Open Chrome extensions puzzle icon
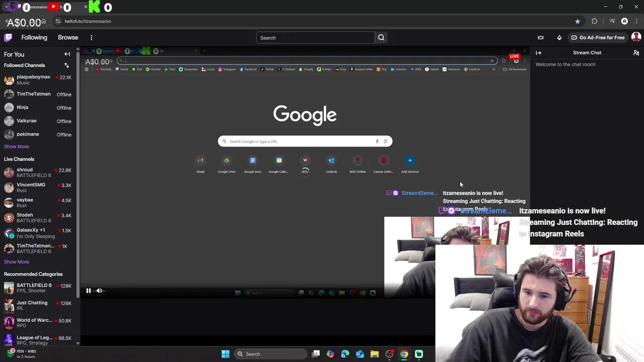Screen dimensions: 644x362 point(595,21)
